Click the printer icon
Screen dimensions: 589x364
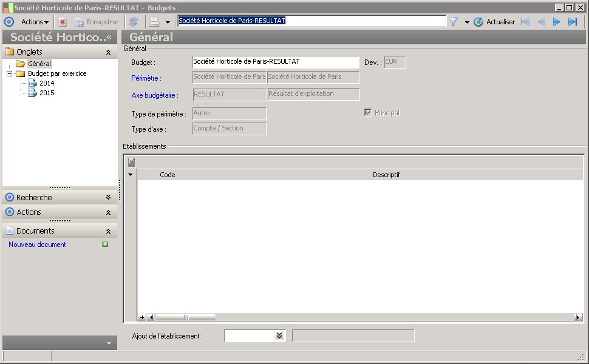point(154,22)
